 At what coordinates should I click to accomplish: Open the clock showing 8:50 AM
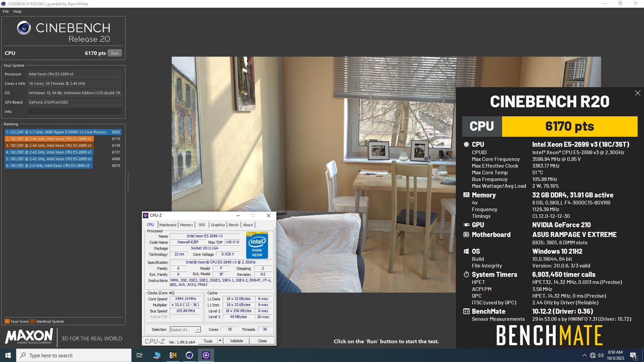[615, 355]
